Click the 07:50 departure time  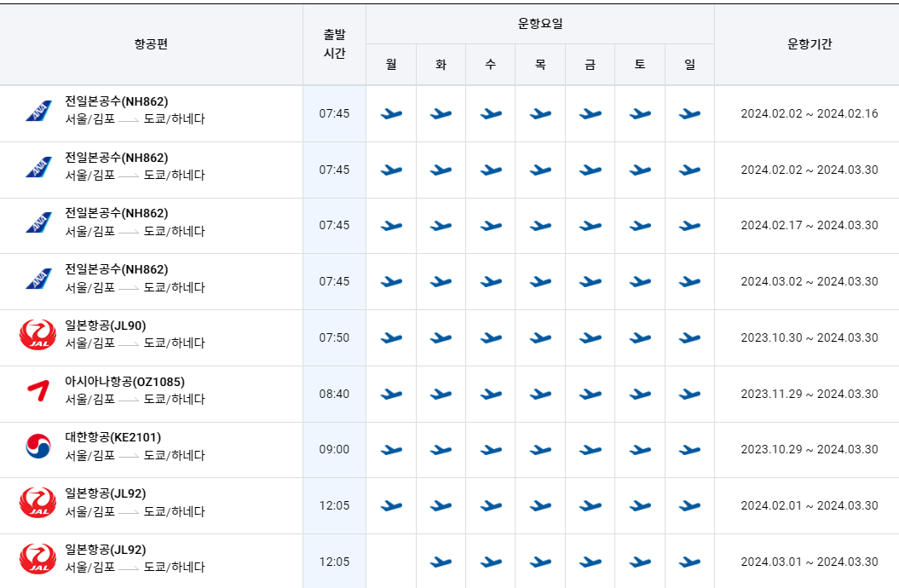334,337
